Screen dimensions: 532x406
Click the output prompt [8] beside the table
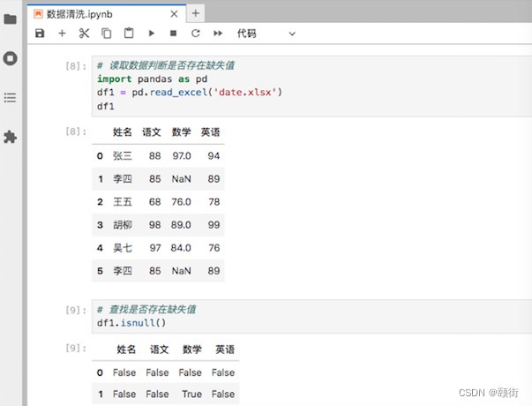click(76, 132)
